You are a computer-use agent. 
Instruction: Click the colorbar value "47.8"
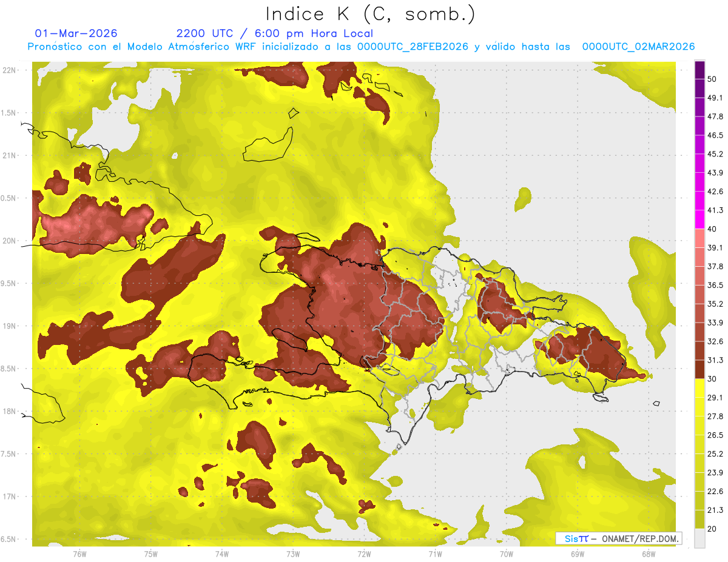[715, 116]
